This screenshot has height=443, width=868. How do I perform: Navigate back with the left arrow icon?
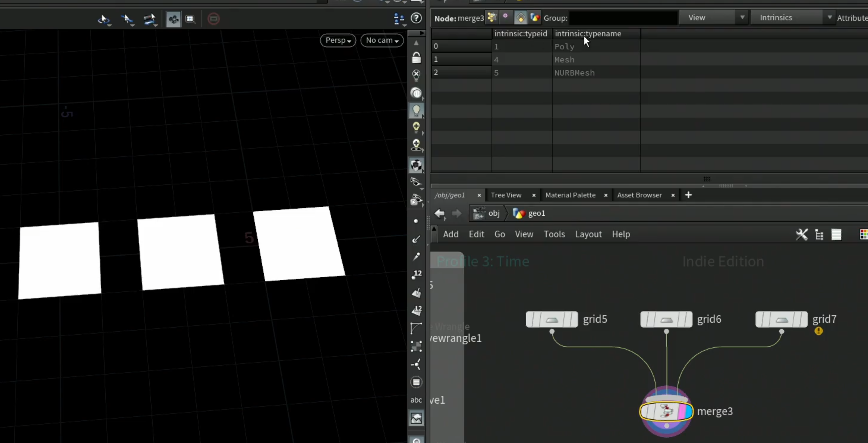pyautogui.click(x=439, y=213)
